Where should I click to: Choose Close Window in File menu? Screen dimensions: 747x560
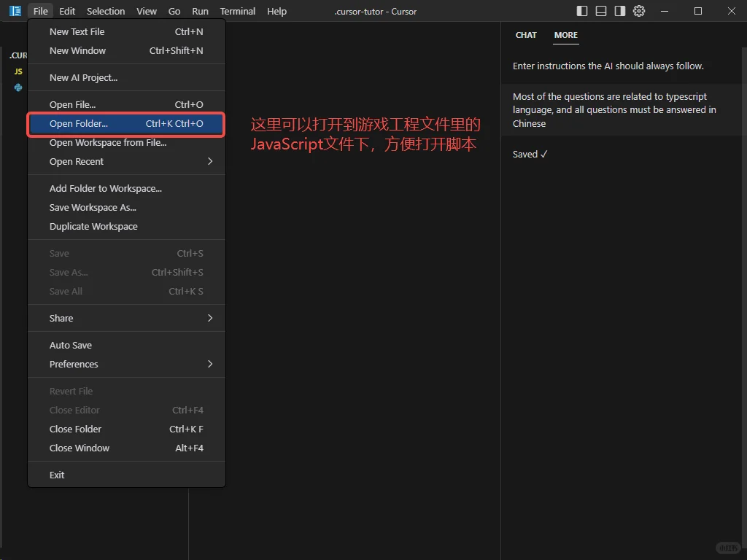point(126,448)
